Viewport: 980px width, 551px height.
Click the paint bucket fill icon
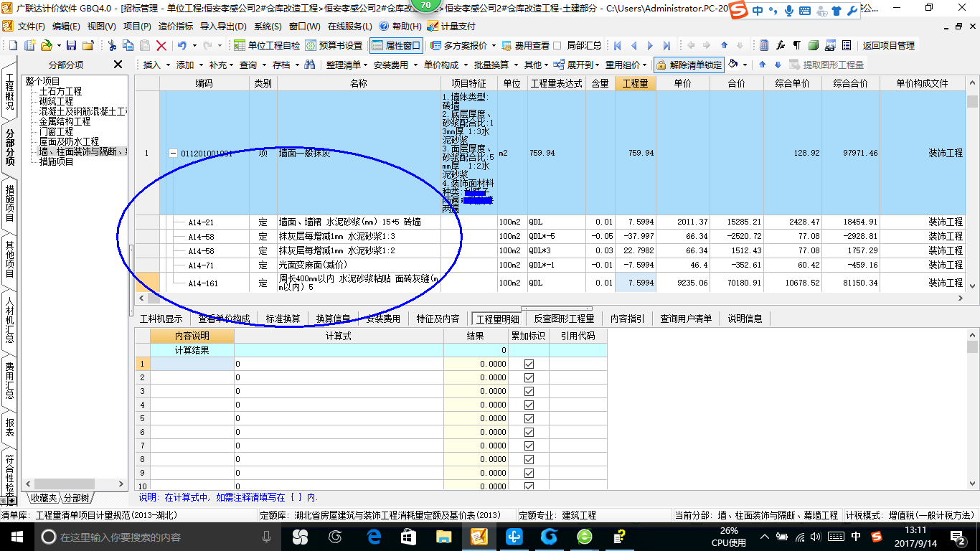tap(733, 65)
